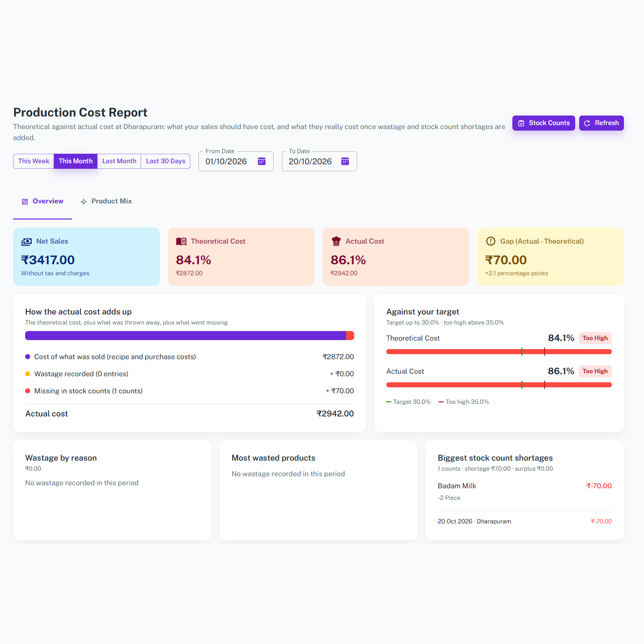This screenshot has width=644, height=644.
Task: Open the Badam Milk shortage entry
Action: 524,491
